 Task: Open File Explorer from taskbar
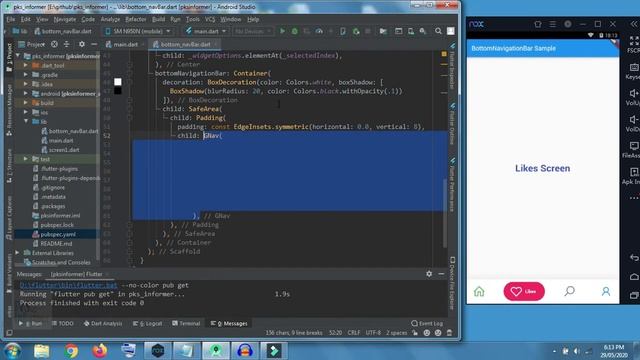tap(42, 351)
